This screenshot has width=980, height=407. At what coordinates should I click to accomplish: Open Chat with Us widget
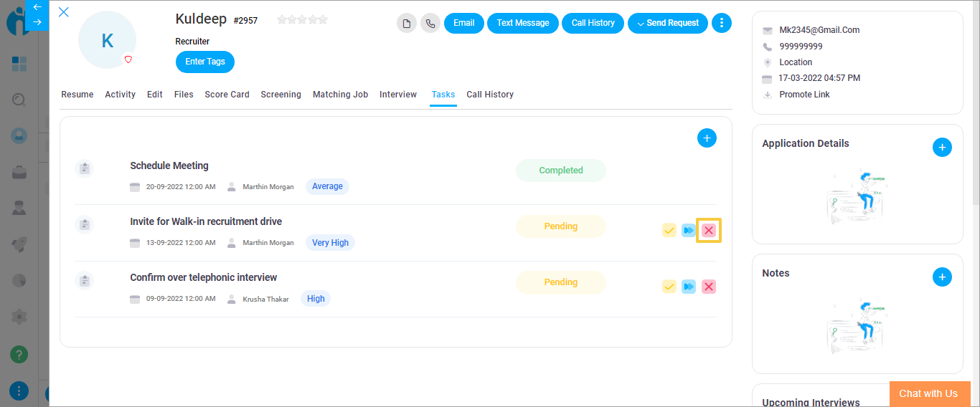[928, 393]
